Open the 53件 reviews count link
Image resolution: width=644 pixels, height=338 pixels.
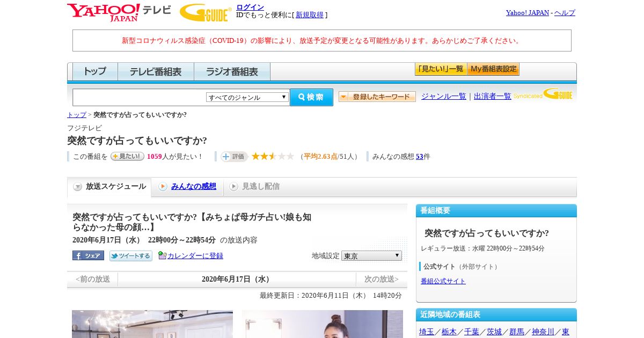coord(420,157)
